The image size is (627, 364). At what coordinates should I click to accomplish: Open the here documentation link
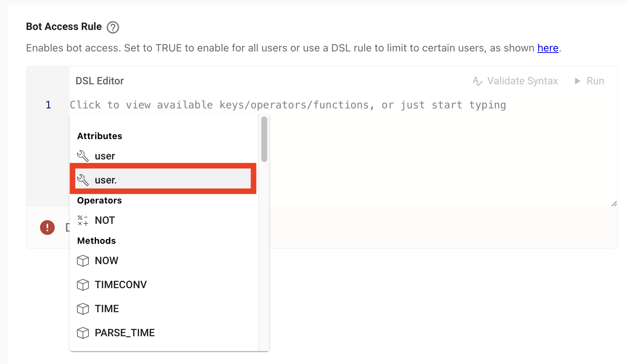click(x=548, y=48)
